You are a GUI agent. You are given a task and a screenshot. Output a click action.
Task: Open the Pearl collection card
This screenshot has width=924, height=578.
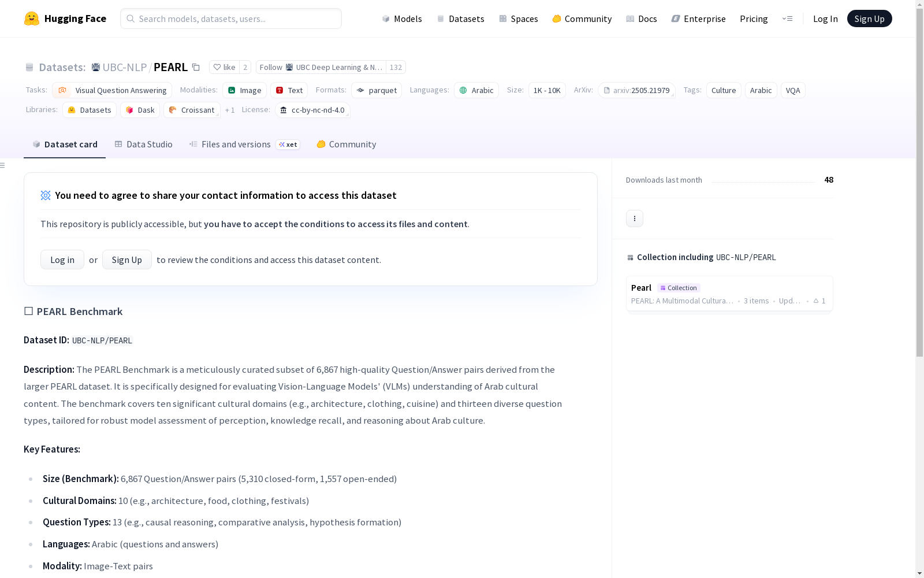(x=729, y=294)
